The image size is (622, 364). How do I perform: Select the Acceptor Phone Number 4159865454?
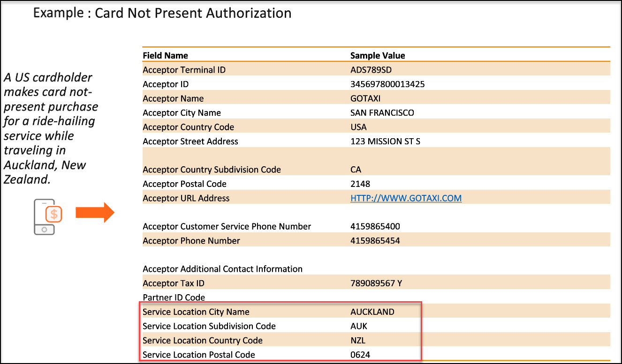375,241
